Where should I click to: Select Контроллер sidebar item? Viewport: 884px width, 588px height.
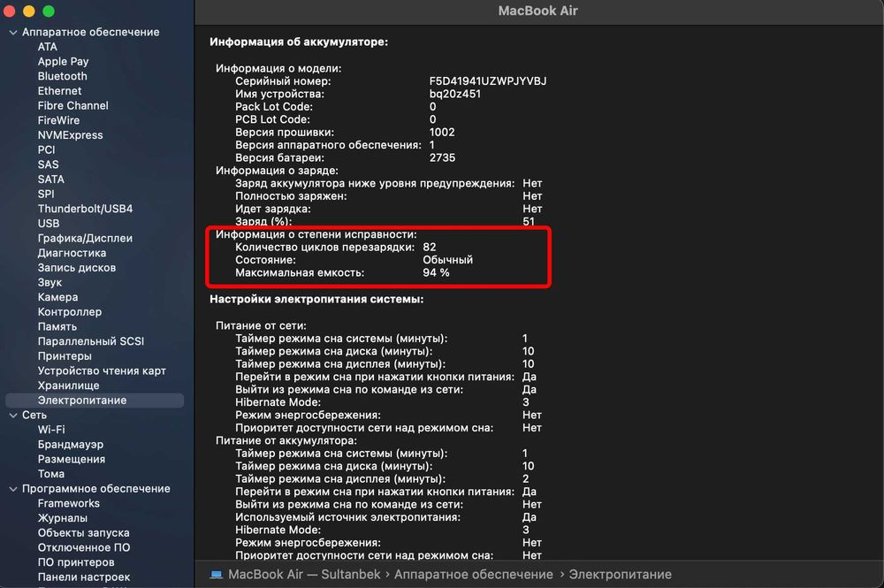pos(69,312)
